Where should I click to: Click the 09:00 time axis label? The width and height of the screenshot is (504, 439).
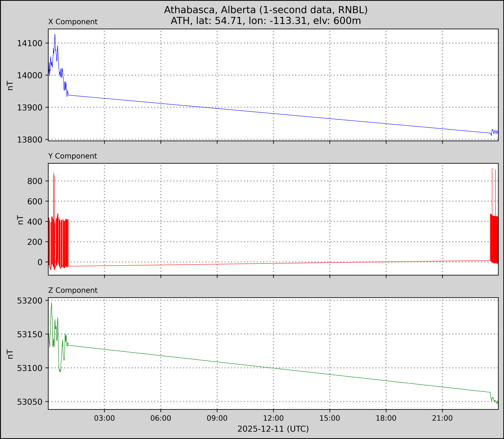coord(217,418)
